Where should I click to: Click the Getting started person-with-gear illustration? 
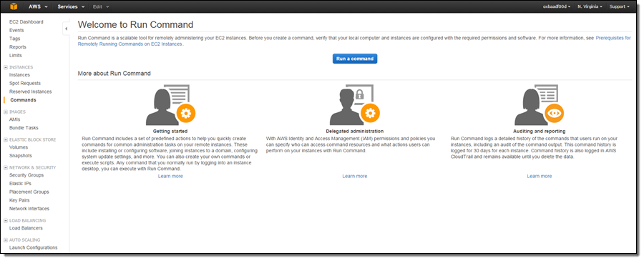click(x=170, y=105)
